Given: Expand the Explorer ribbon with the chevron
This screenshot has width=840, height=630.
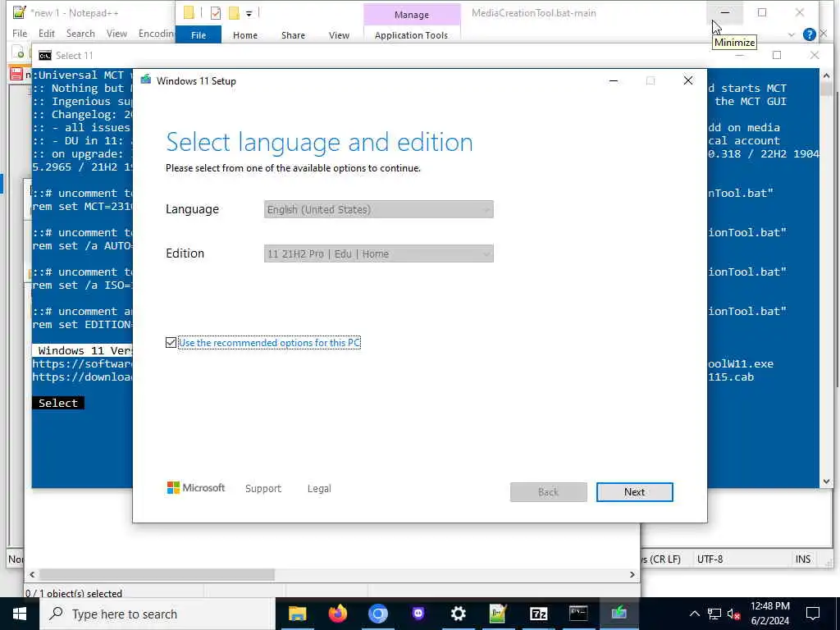Looking at the screenshot, I should click(x=792, y=34).
